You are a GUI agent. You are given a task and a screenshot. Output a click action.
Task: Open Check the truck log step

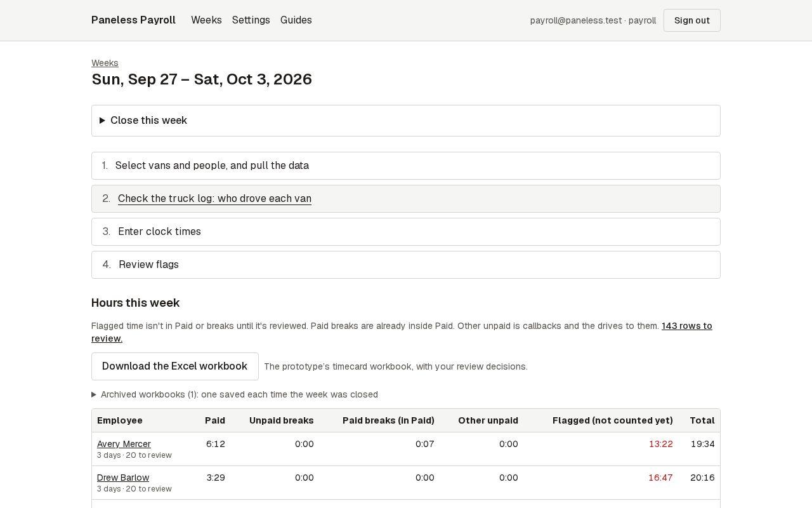406,199
